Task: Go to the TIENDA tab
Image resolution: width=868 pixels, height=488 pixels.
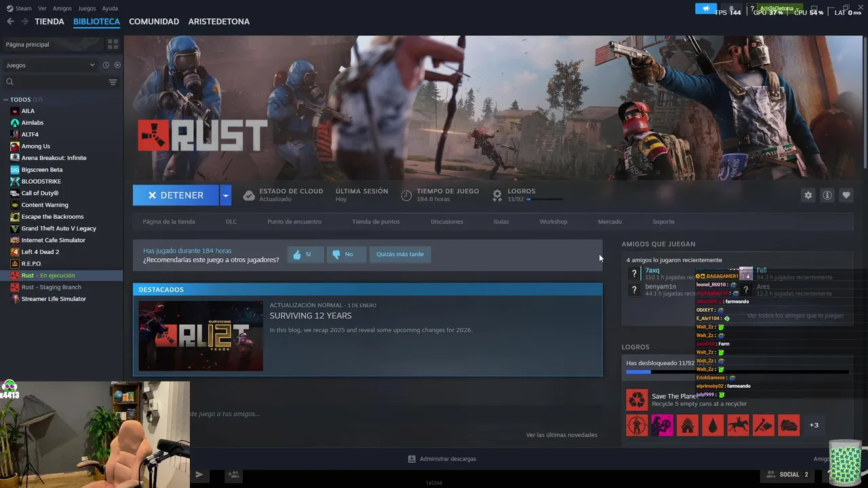Action: (x=50, y=22)
